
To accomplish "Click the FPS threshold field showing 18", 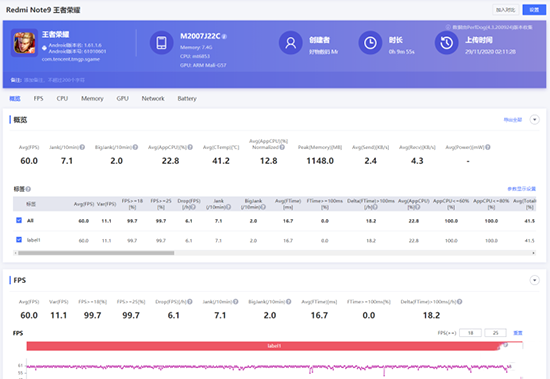I will tap(470, 333).
